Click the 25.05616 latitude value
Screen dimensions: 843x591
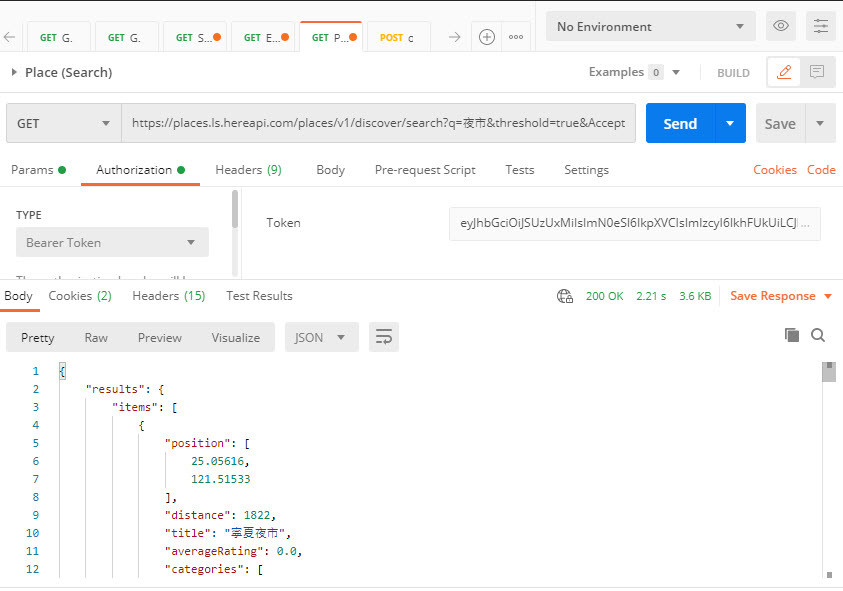click(x=220, y=461)
